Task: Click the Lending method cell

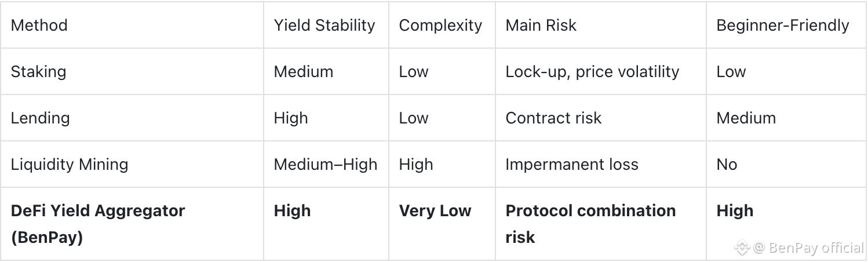Action: pos(41,118)
